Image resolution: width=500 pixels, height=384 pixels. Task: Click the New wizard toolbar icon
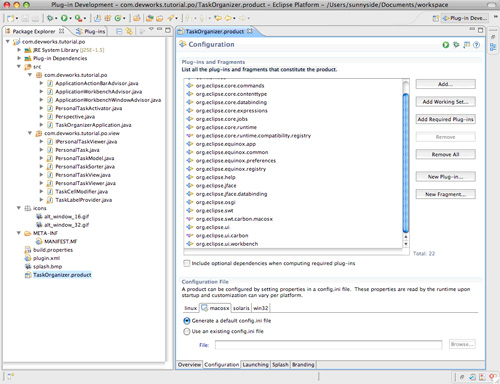[x=11, y=18]
